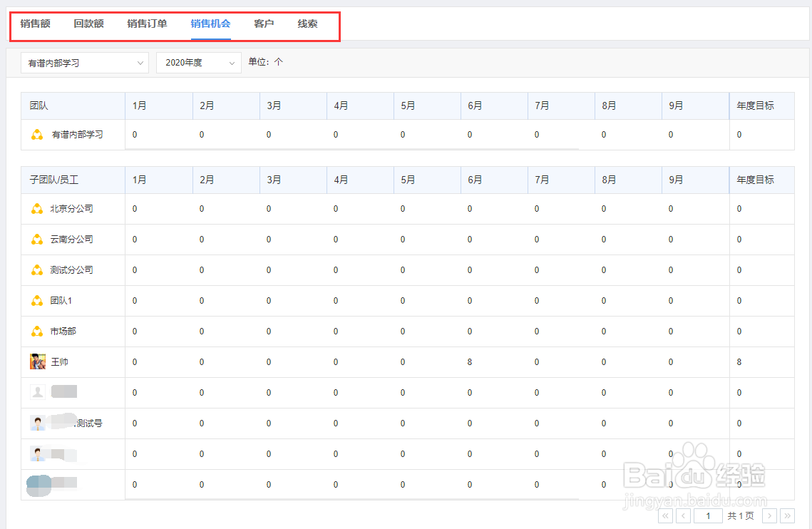Click the 市场部 team icon
The image size is (812, 529).
click(37, 331)
